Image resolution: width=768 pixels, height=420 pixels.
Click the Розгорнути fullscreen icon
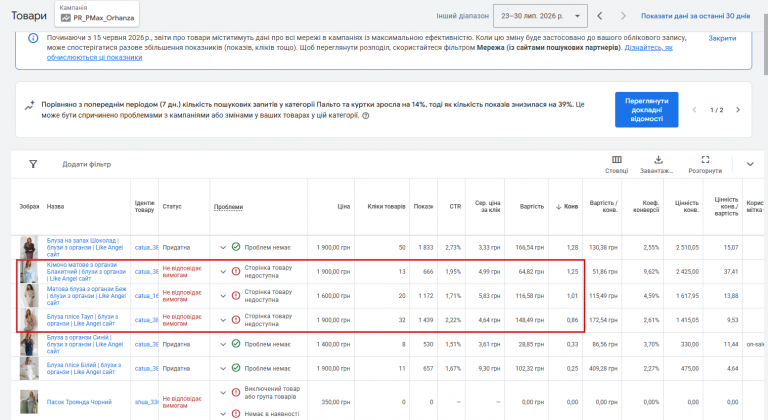pyautogui.click(x=705, y=159)
